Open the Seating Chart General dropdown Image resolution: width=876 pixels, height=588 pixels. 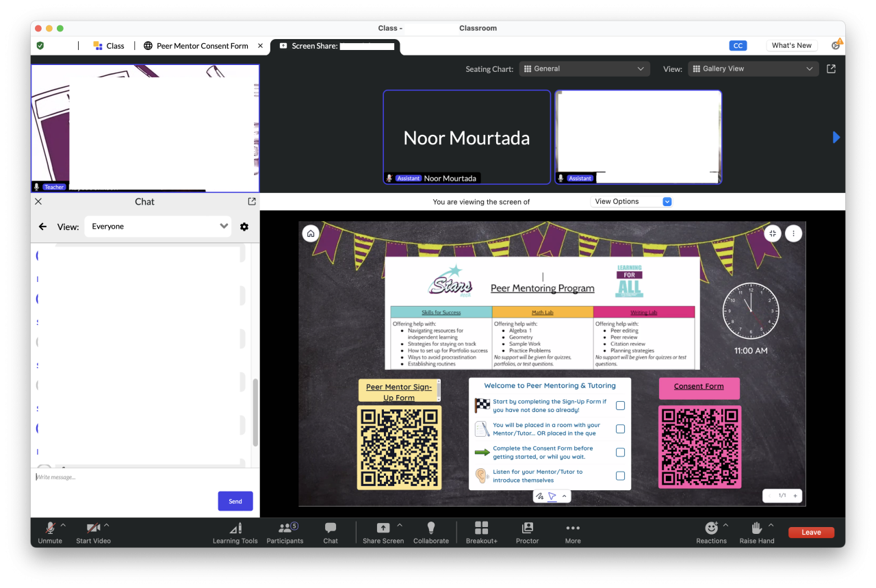pyautogui.click(x=584, y=68)
